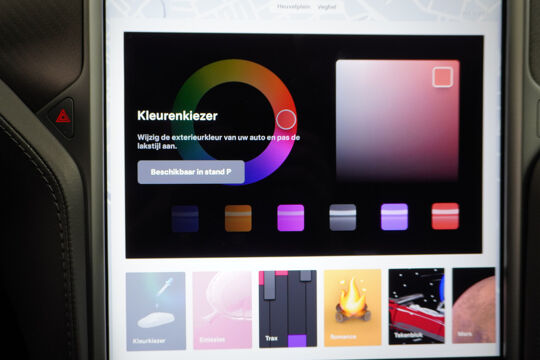Tap the red hazard warning triangle button
This screenshot has width=540, height=360.
63,116
